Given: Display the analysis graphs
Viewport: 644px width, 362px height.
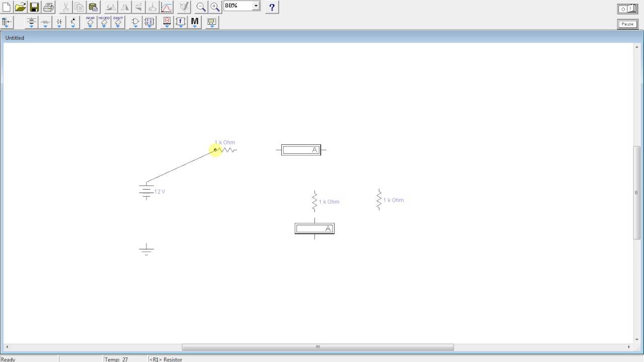Looking at the screenshot, I should pos(167,7).
